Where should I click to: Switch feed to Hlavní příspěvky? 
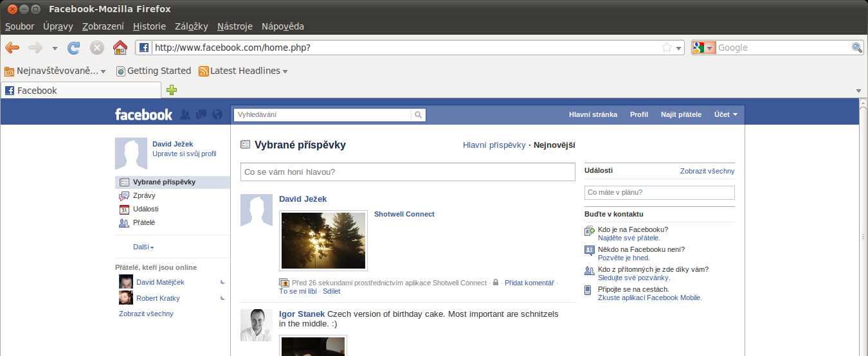click(494, 145)
